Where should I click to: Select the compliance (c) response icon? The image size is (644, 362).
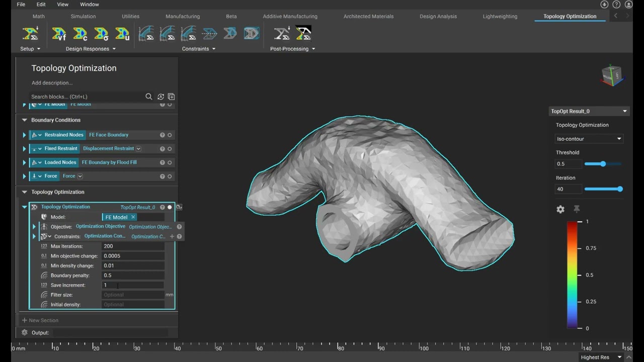(80, 34)
